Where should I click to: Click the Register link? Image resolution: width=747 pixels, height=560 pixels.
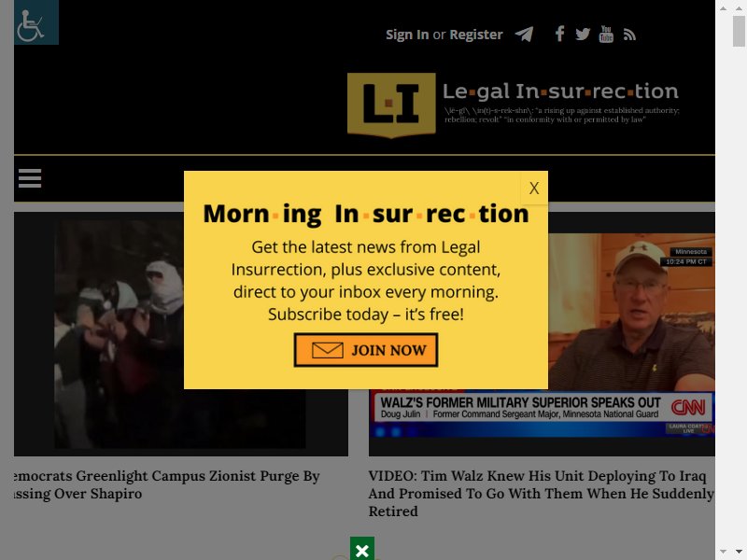click(x=476, y=35)
